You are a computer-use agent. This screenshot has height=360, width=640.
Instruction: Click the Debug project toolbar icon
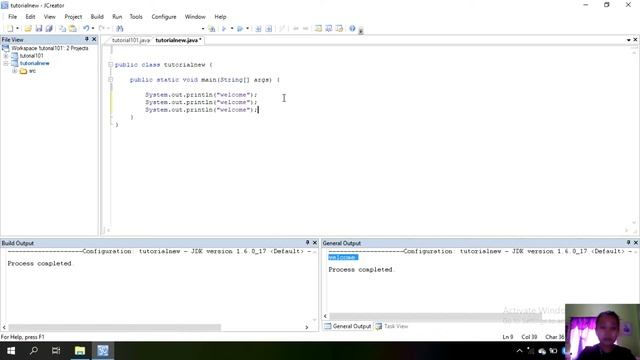click(240, 29)
